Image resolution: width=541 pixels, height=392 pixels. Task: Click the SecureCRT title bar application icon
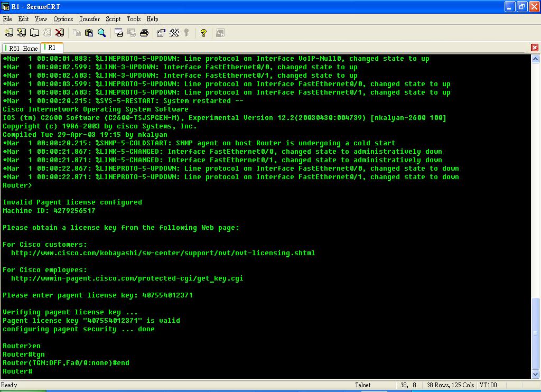click(5, 6)
